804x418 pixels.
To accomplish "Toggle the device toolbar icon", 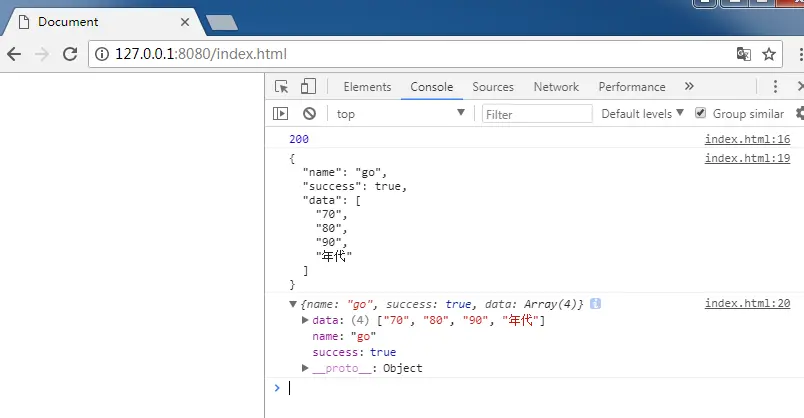I will [308, 86].
